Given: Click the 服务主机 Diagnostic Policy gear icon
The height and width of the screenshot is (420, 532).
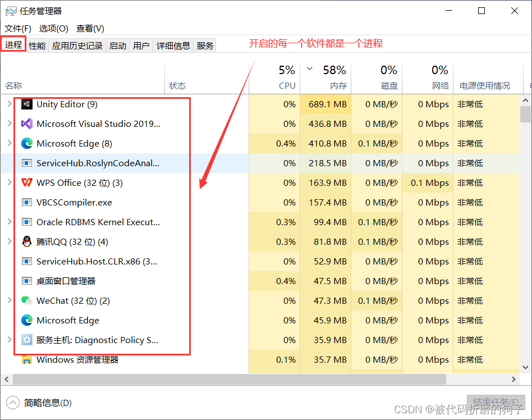Looking at the screenshot, I should pyautogui.click(x=27, y=340).
